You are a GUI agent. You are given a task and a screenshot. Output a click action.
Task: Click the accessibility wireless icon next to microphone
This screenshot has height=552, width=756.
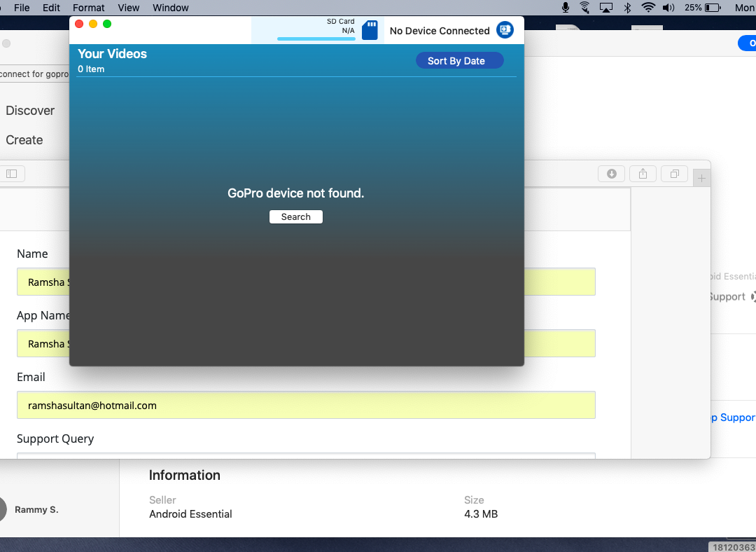[584, 7]
